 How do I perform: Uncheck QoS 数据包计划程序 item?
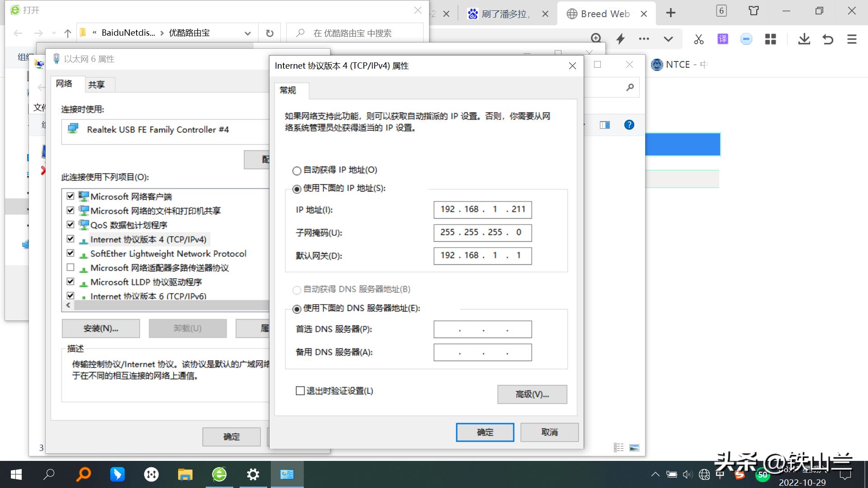point(70,225)
